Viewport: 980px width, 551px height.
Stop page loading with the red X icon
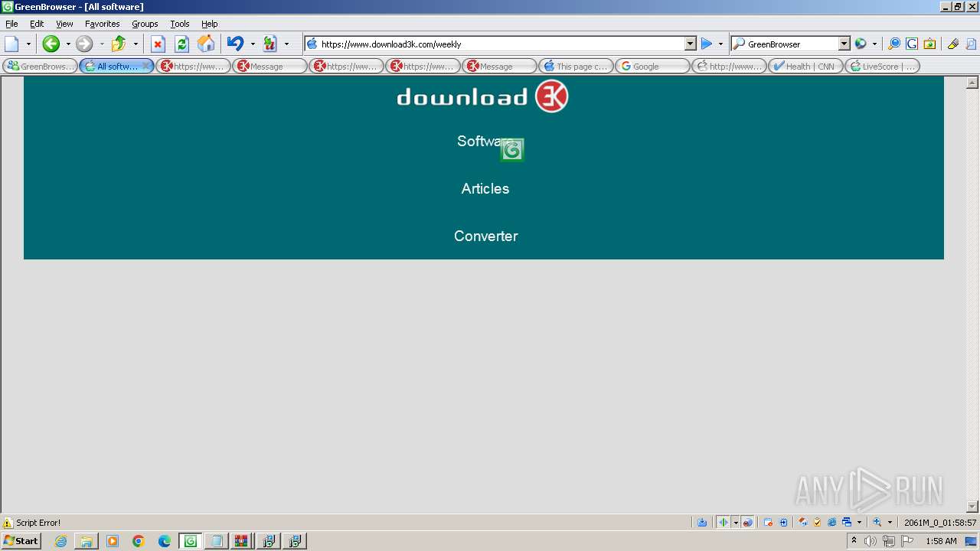click(158, 44)
